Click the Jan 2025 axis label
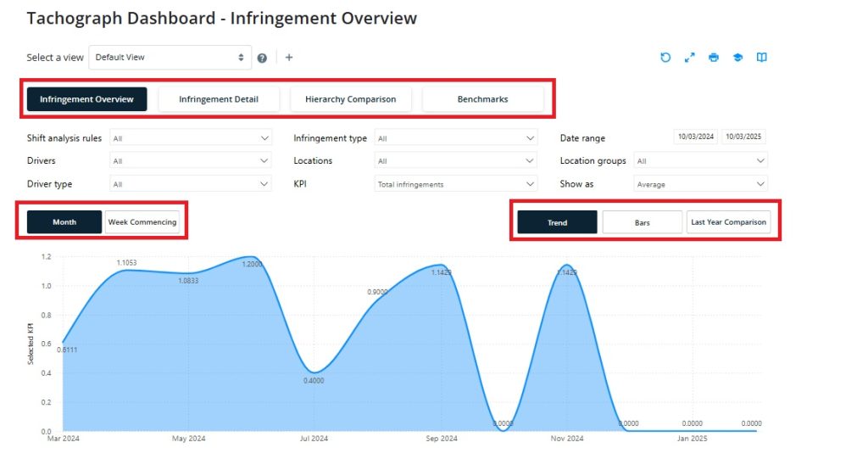Viewport: 868px width, 459px height. coord(692,439)
